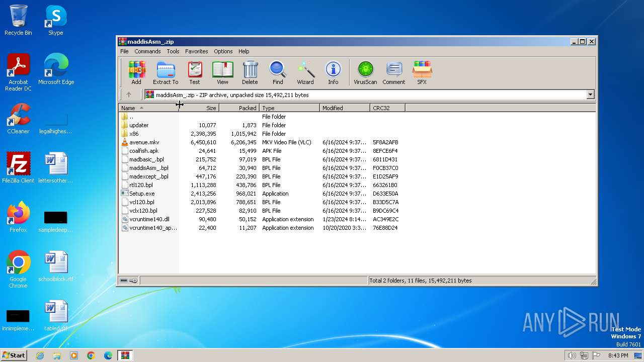Select the updater folder row

pyautogui.click(x=262, y=125)
